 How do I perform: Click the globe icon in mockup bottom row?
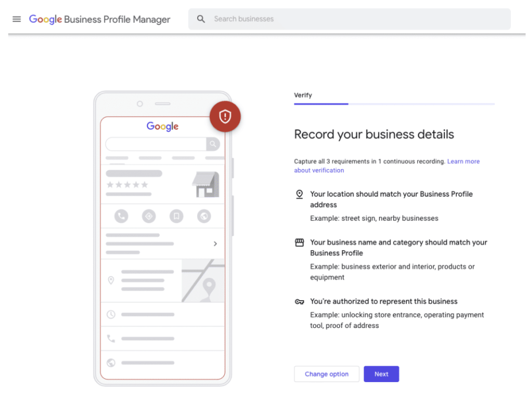pyautogui.click(x=111, y=363)
